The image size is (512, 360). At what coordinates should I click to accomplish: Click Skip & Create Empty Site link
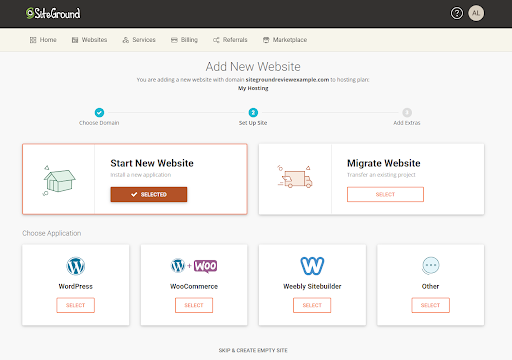coord(253,350)
